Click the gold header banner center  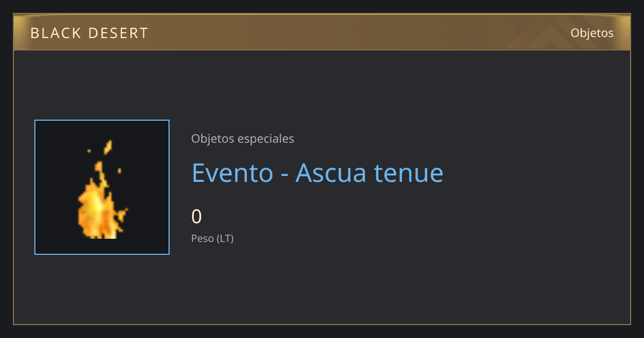(x=322, y=32)
